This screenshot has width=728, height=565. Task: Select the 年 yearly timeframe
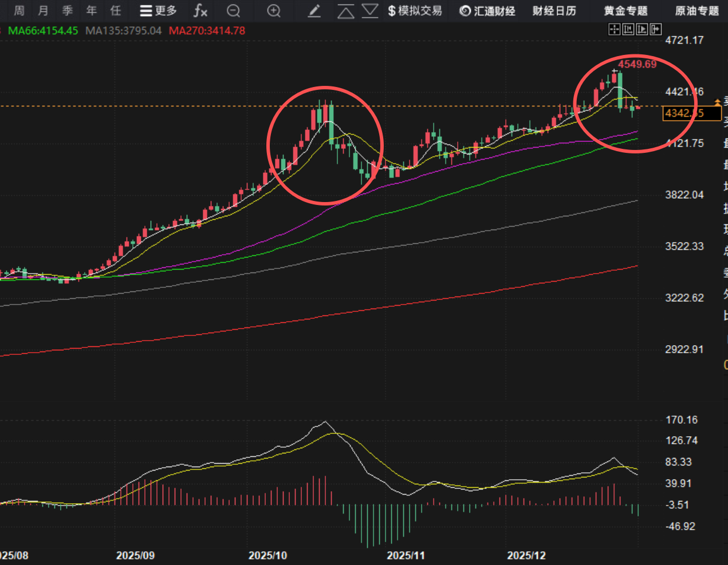(x=92, y=11)
